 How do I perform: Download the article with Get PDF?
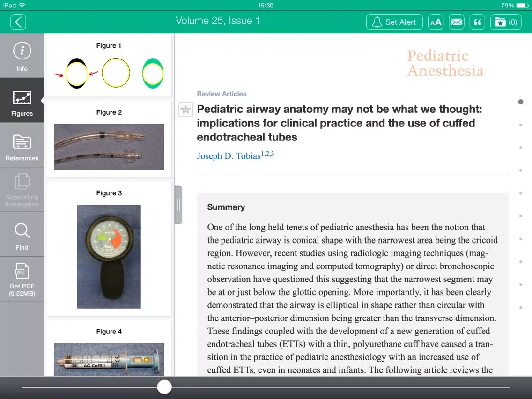22,280
